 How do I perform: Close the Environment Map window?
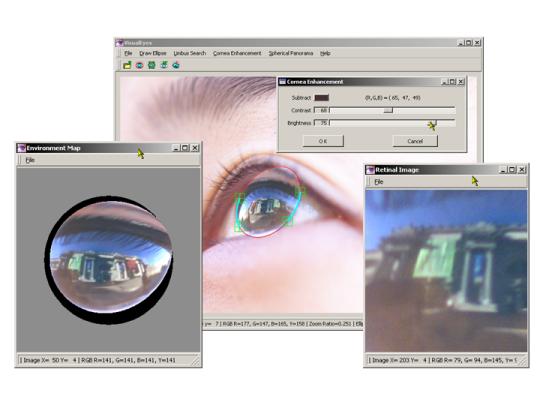(x=195, y=148)
